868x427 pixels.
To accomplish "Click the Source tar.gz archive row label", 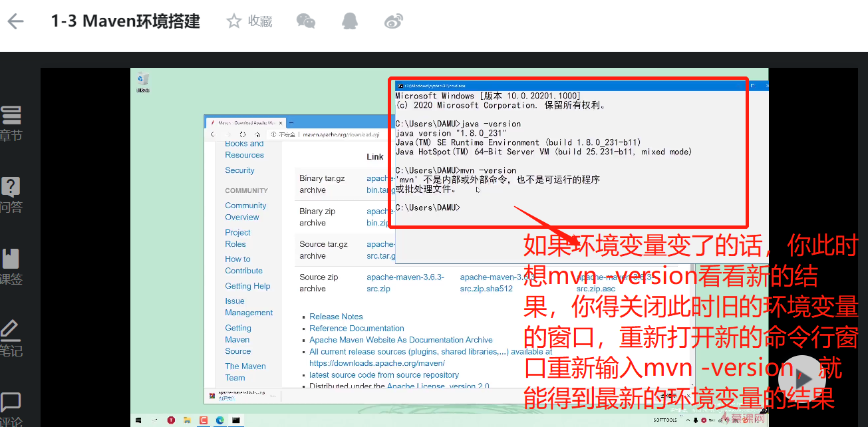I will click(323, 249).
